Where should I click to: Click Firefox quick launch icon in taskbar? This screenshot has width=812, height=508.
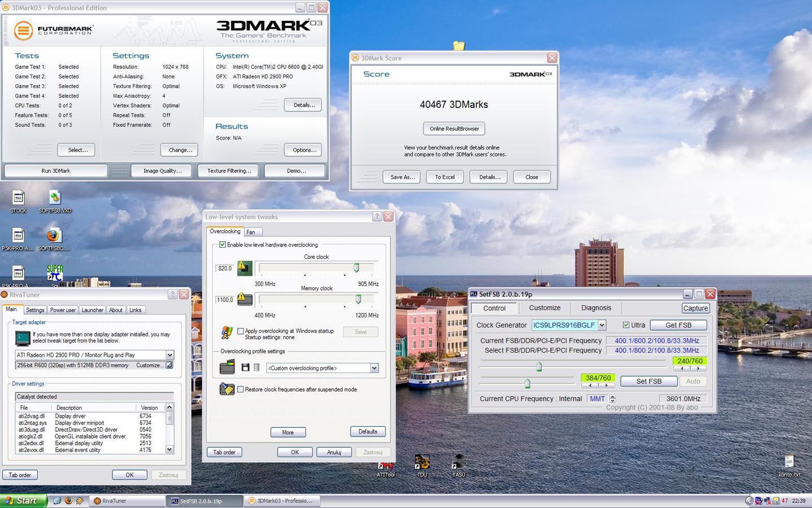(x=68, y=501)
